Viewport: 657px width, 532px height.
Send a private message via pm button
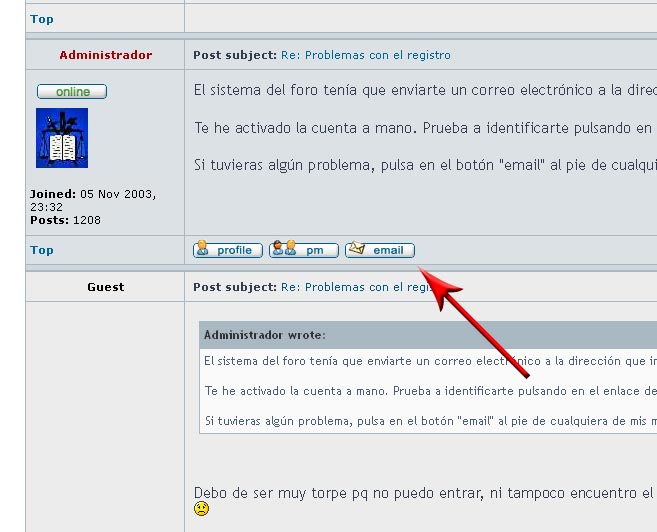pyautogui.click(x=304, y=250)
